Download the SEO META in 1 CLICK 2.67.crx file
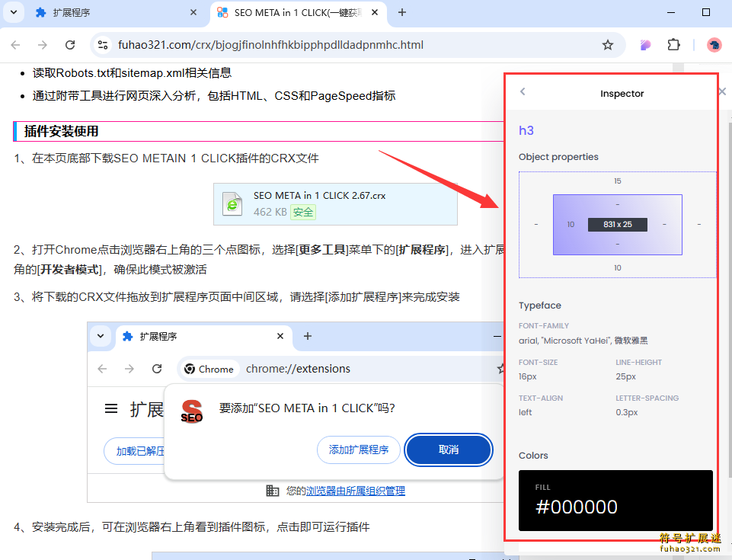This screenshot has height=560, width=732. click(x=335, y=204)
